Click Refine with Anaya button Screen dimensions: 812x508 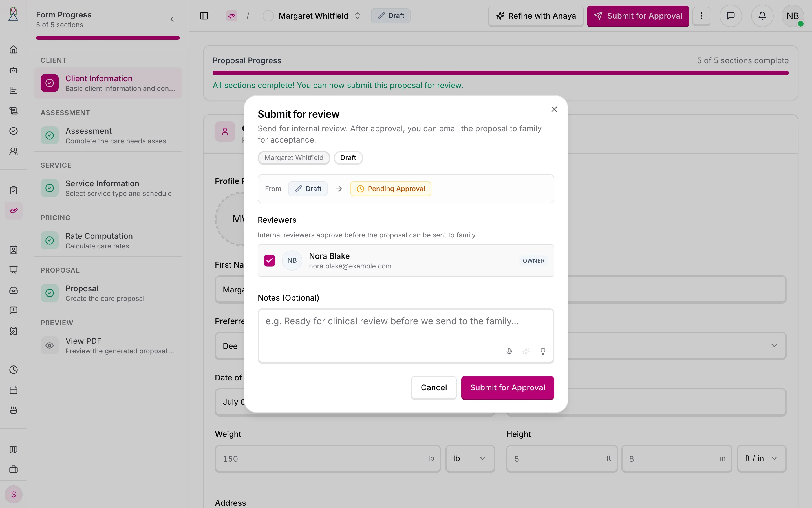pos(536,16)
